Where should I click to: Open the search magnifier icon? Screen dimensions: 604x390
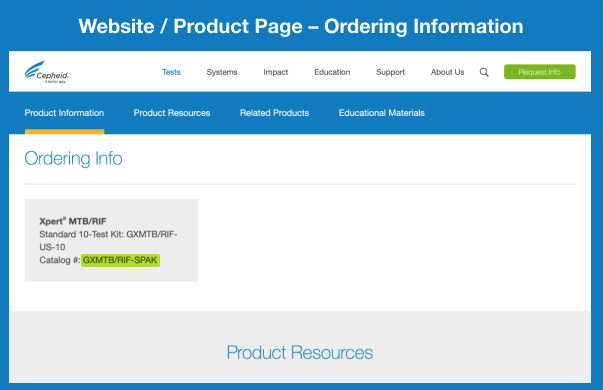(484, 72)
